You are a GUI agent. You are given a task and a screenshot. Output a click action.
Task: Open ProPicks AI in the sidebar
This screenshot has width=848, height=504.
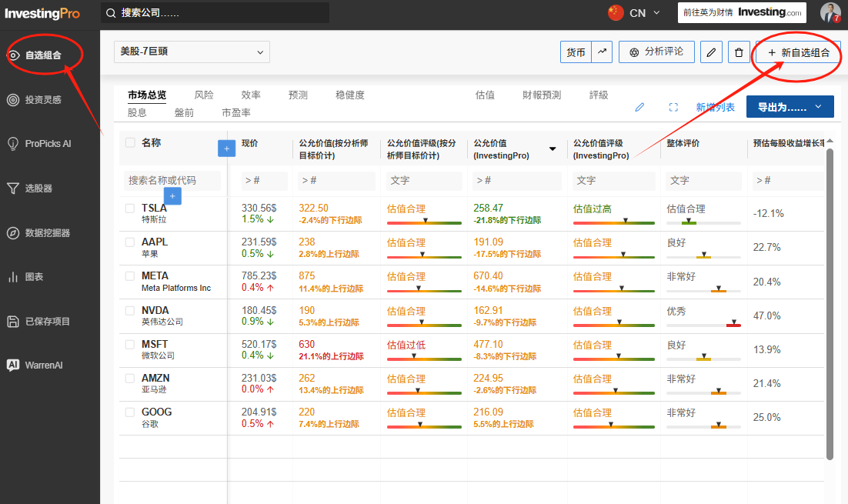[48, 144]
